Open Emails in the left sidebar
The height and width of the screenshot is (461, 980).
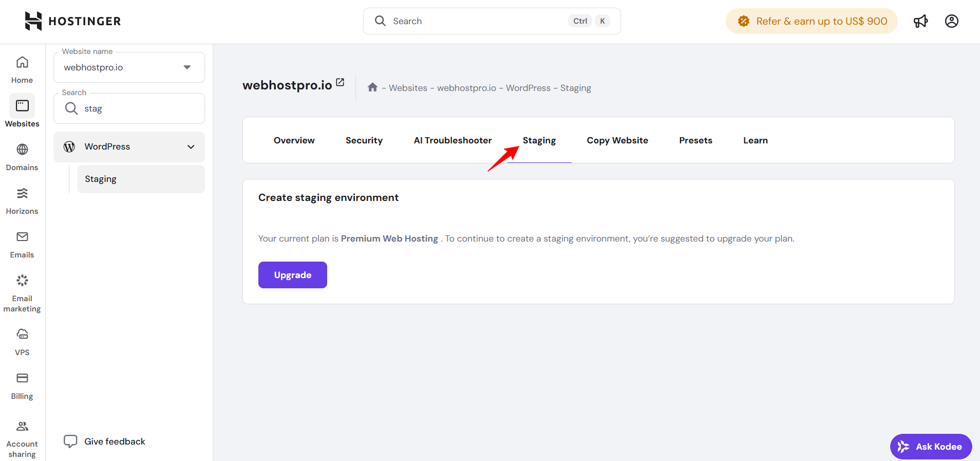coord(22,245)
